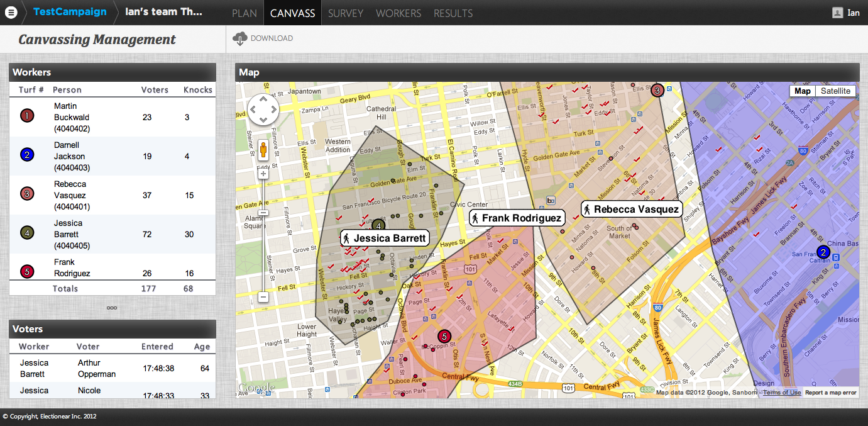
Task: Click Rebecca Vasquez's knocks count 15
Action: tap(189, 195)
